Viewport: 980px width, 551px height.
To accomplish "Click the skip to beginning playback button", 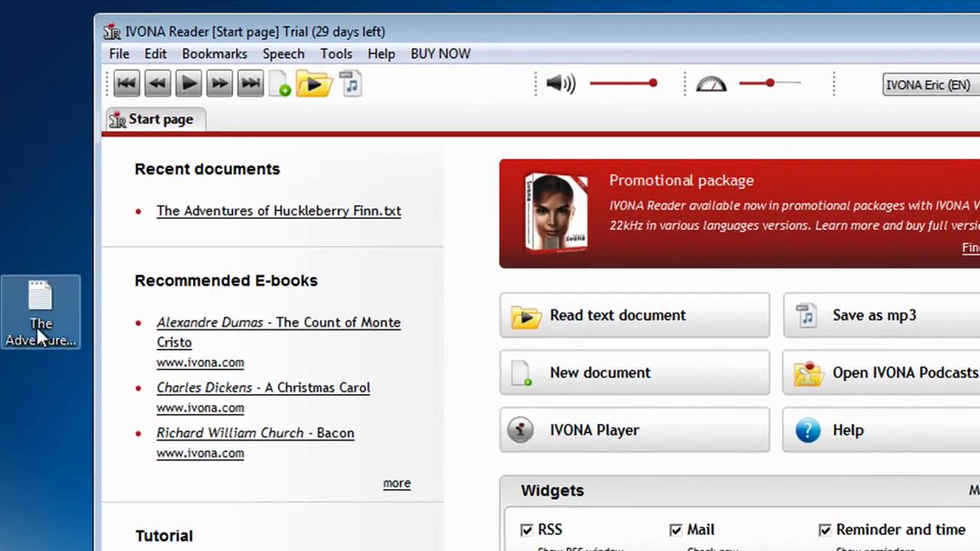I will tap(126, 83).
